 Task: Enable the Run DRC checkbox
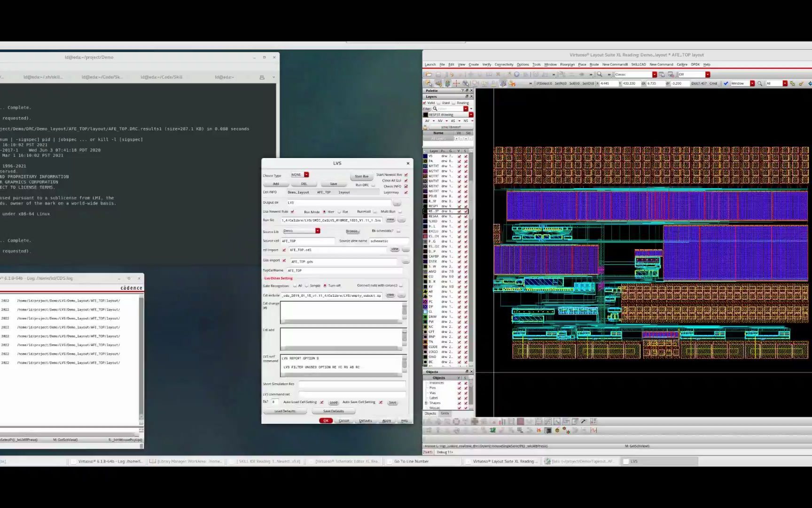click(x=374, y=185)
